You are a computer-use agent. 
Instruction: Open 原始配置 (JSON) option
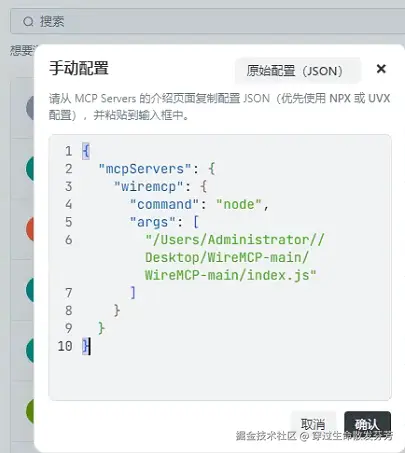[297, 71]
